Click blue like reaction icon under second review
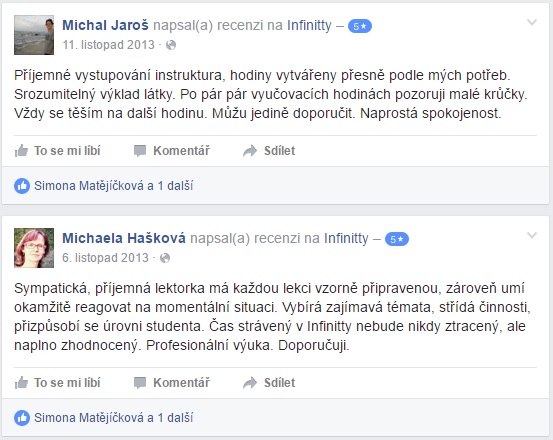 (22, 418)
